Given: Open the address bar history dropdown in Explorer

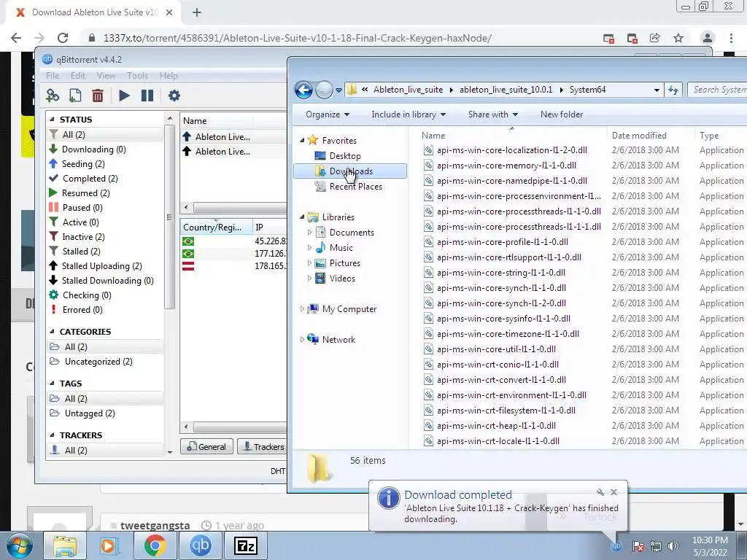Looking at the screenshot, I should (x=657, y=90).
